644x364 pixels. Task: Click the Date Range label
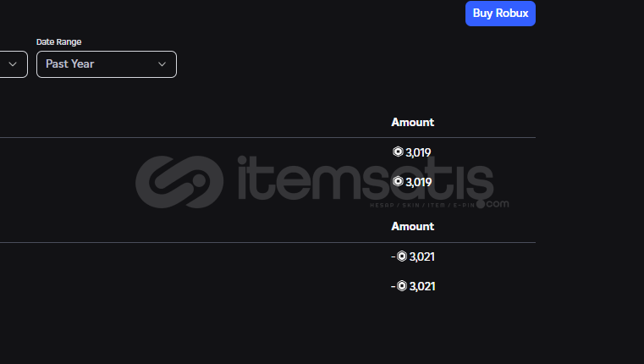point(58,42)
